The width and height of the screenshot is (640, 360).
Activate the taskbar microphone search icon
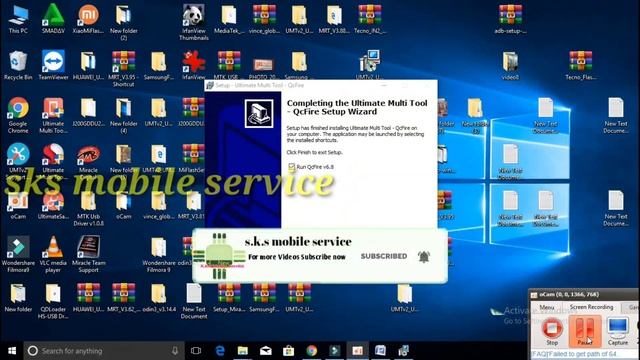point(175,351)
